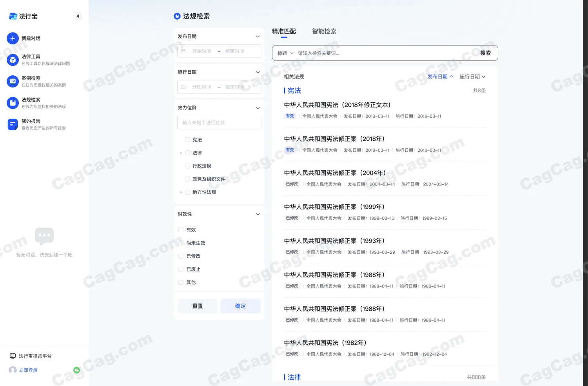The image size is (588, 386).
Task: Switch to the 智能检索 tab
Action: [324, 31]
